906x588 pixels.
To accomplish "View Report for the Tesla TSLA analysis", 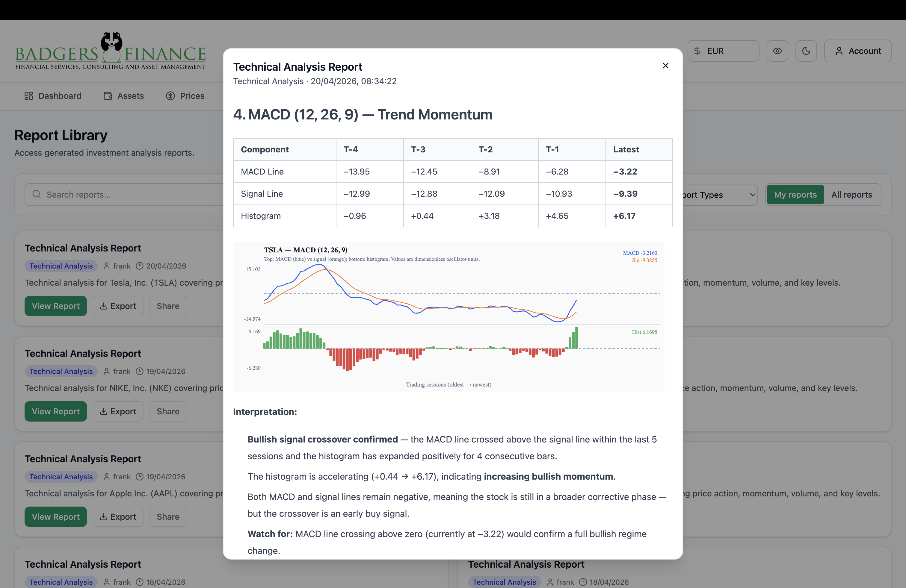I will pyautogui.click(x=56, y=306).
